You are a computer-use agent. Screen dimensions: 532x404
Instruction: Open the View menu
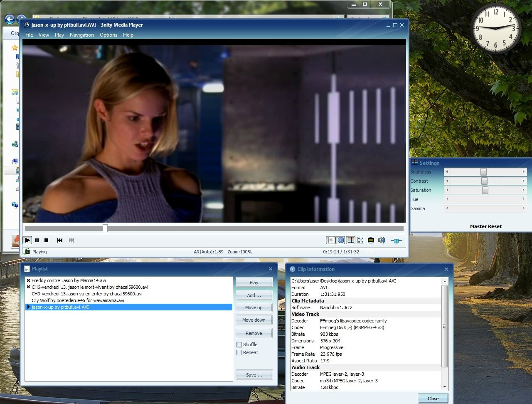44,35
